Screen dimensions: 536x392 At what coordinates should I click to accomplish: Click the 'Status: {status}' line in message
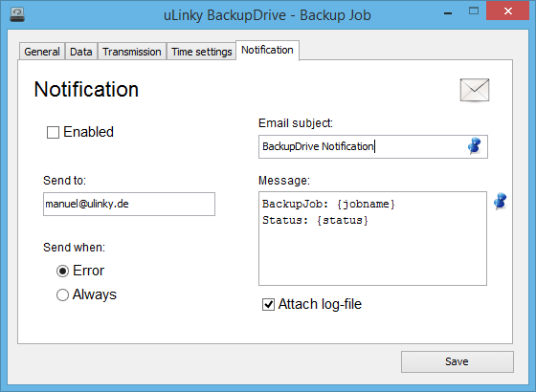click(315, 220)
